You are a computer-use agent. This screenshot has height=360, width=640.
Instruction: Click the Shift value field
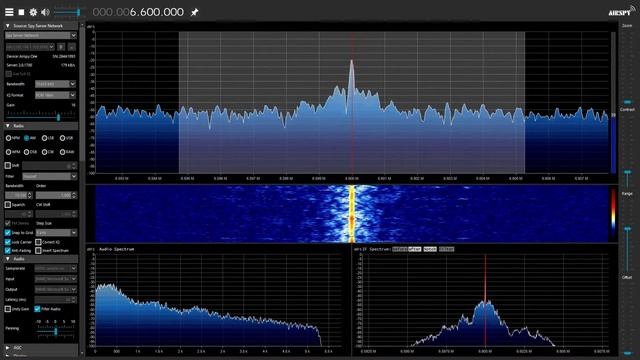tap(49, 166)
